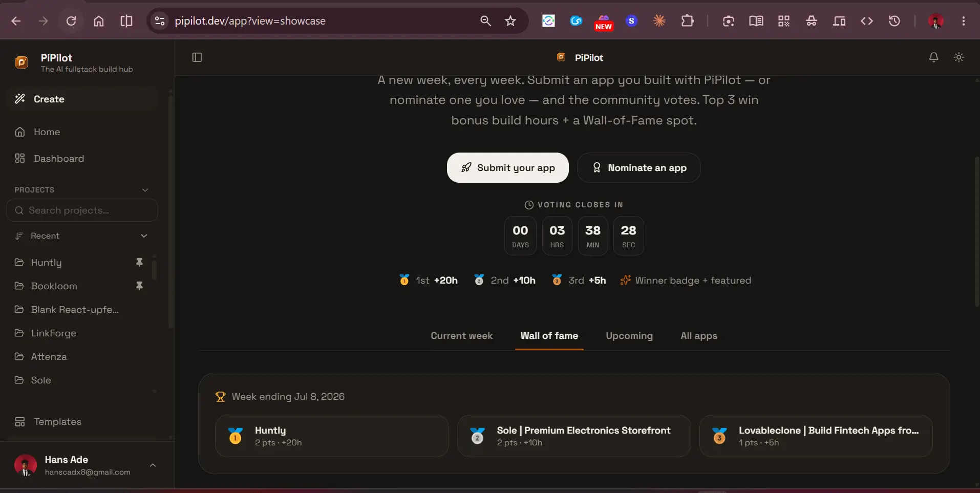Open browser history clock icon

point(894,21)
